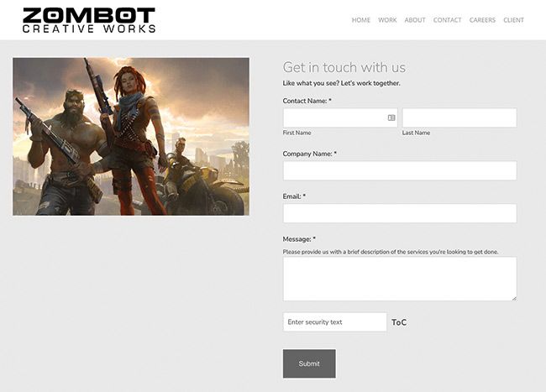The width and height of the screenshot is (546, 392).
Task: Focus the Email input field
Action: pyautogui.click(x=400, y=213)
